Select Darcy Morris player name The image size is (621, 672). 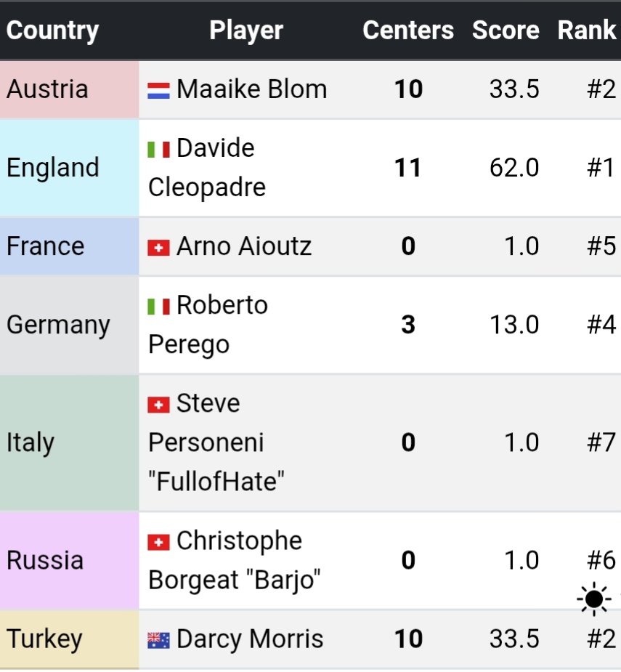pyautogui.click(x=250, y=639)
